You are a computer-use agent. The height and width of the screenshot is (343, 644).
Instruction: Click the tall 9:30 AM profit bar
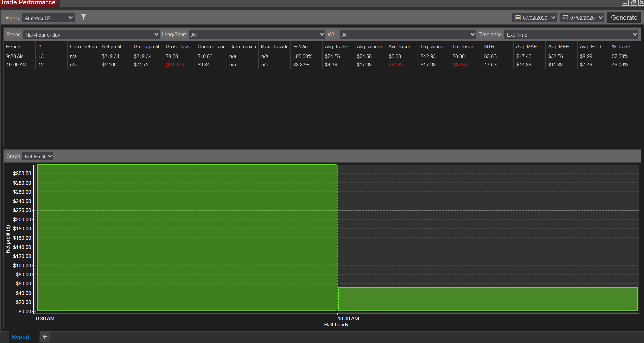pos(186,238)
